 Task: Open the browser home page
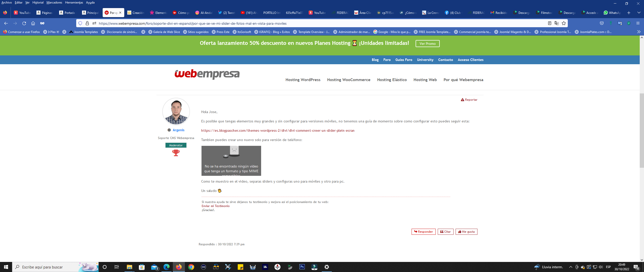[33, 23]
